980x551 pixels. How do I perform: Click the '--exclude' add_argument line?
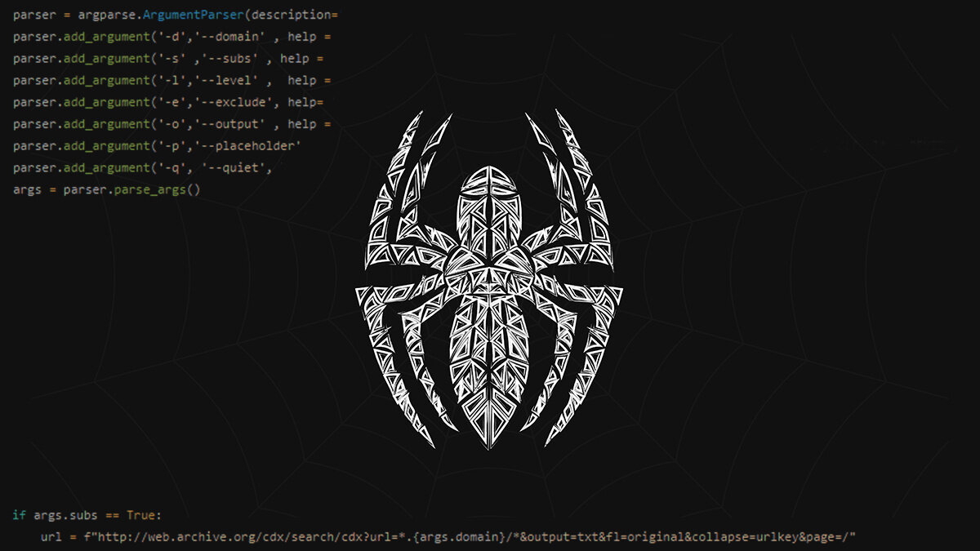coord(168,103)
